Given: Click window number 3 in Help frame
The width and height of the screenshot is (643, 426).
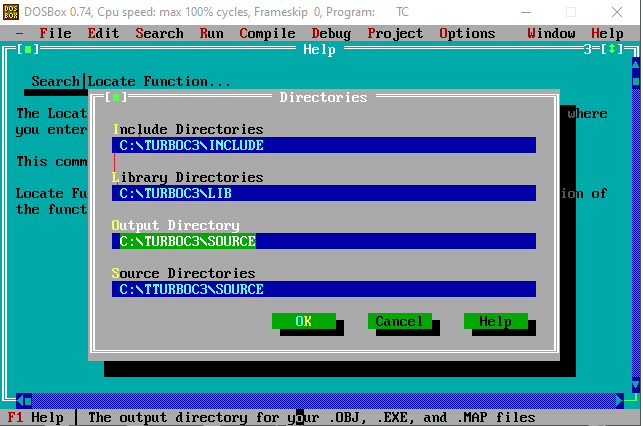Looking at the screenshot, I should (x=587, y=50).
